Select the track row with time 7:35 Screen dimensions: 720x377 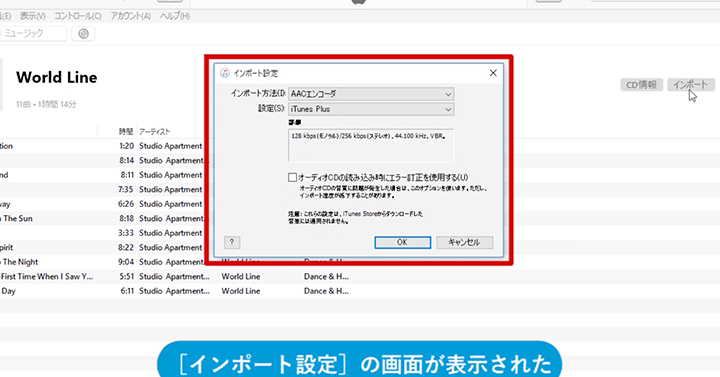[x=102, y=189]
